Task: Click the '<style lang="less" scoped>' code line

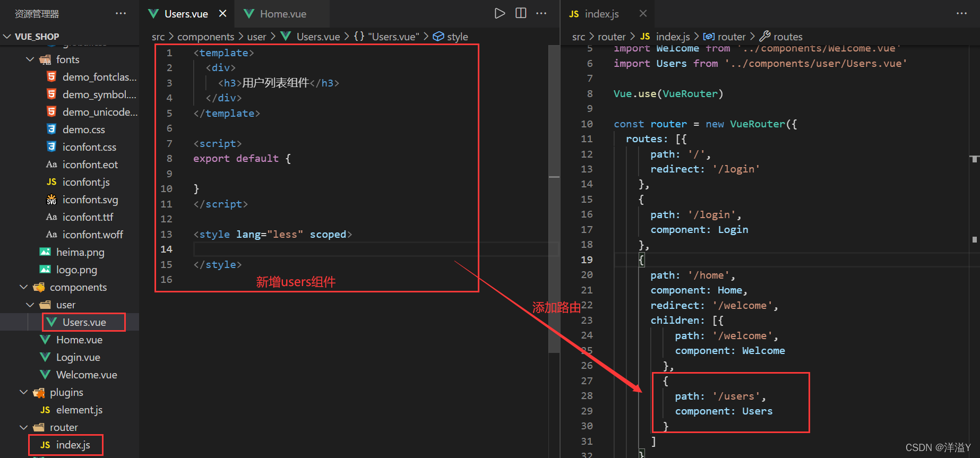Action: point(272,234)
